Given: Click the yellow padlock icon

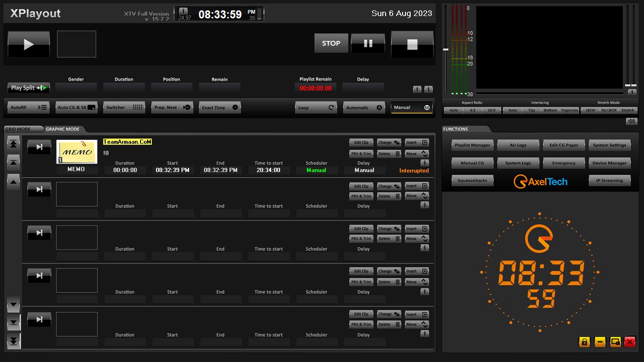Looking at the screenshot, I should click(585, 342).
